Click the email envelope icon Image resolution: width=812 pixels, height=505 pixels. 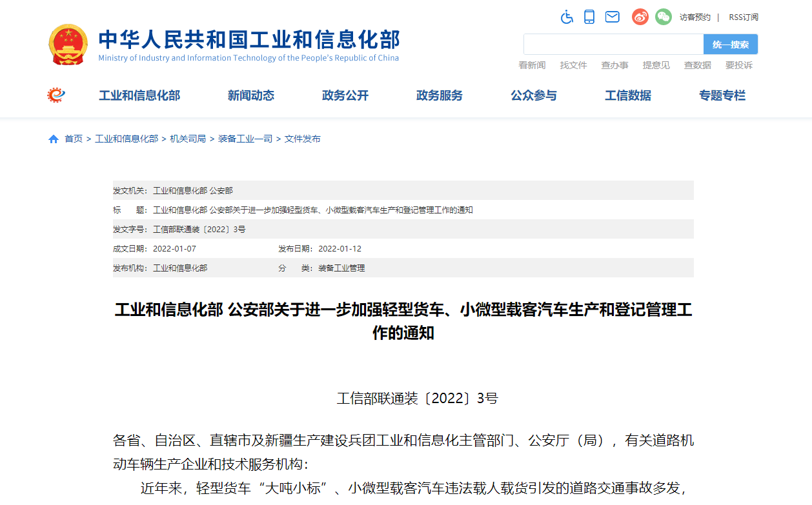[613, 17]
